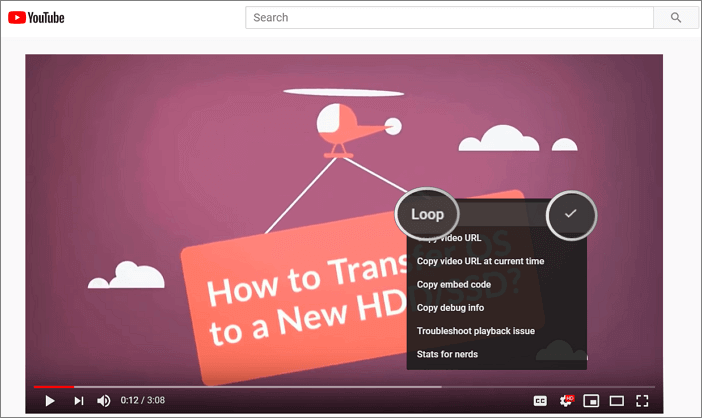Select Copy video URL at current time
This screenshot has width=702, height=418.
(x=480, y=261)
